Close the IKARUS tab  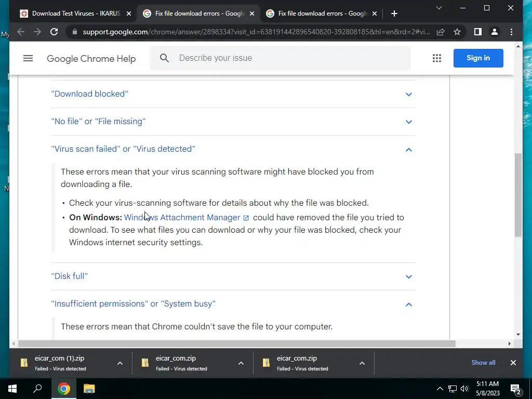(129, 14)
